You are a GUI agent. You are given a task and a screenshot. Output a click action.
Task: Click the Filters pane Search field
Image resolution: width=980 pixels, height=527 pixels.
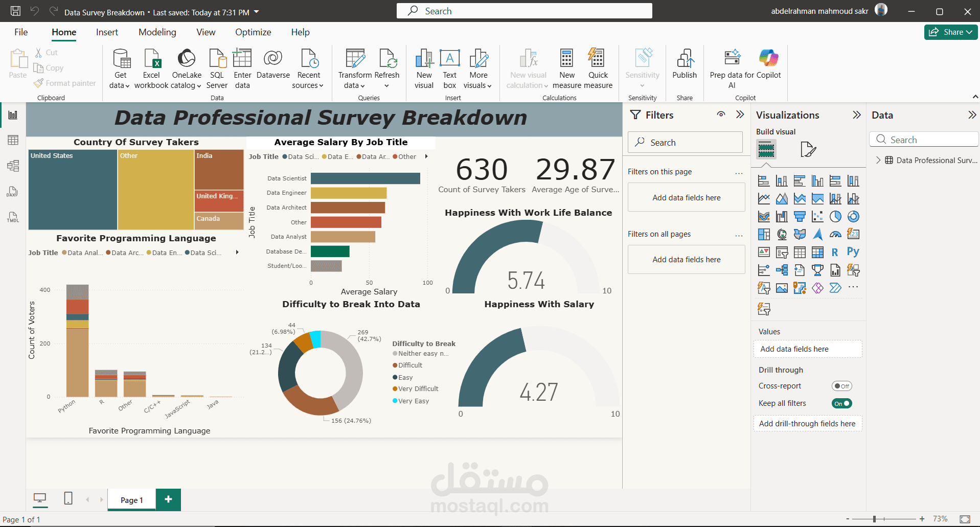click(685, 142)
